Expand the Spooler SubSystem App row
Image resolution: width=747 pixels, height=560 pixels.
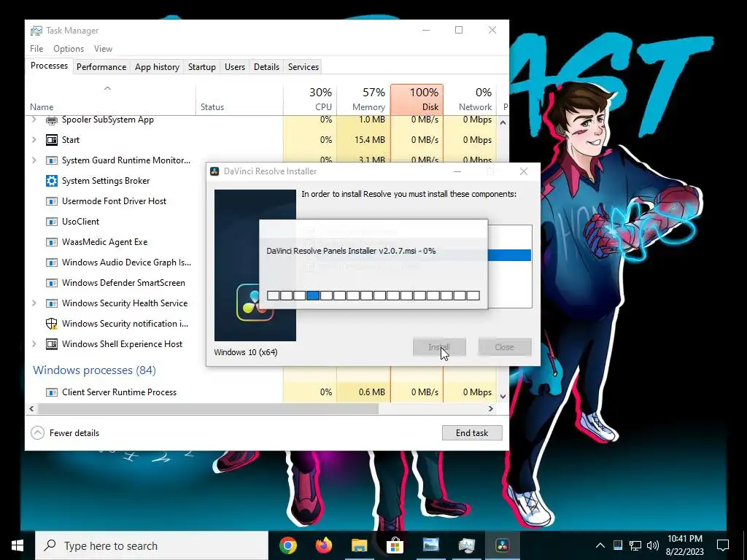(34, 120)
